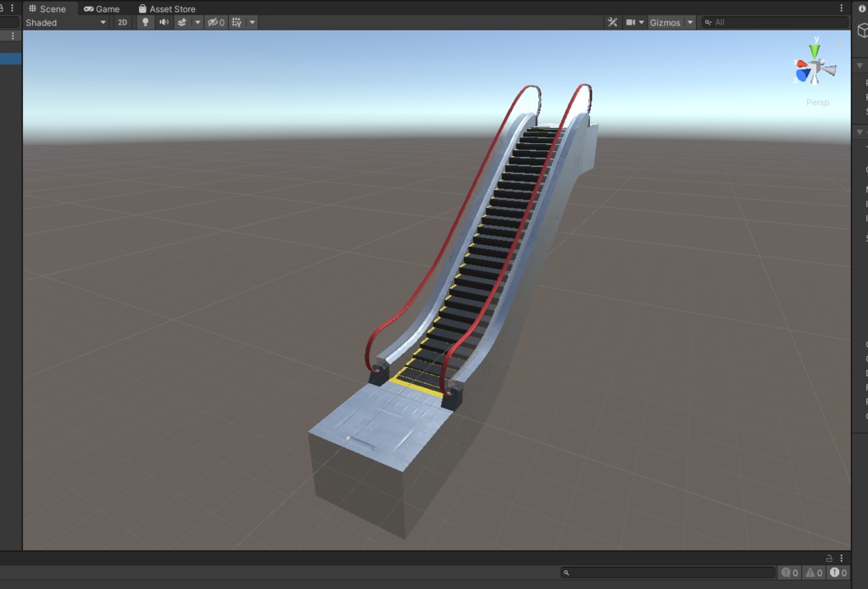This screenshot has height=589, width=868.
Task: Click the green Y axis of the scene gizmo
Action: pos(815,47)
